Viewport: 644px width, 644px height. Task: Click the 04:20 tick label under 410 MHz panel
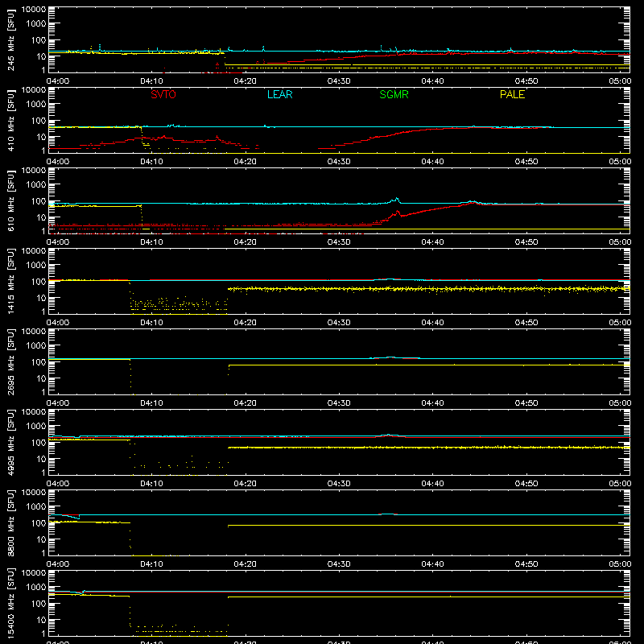pyautogui.click(x=246, y=162)
